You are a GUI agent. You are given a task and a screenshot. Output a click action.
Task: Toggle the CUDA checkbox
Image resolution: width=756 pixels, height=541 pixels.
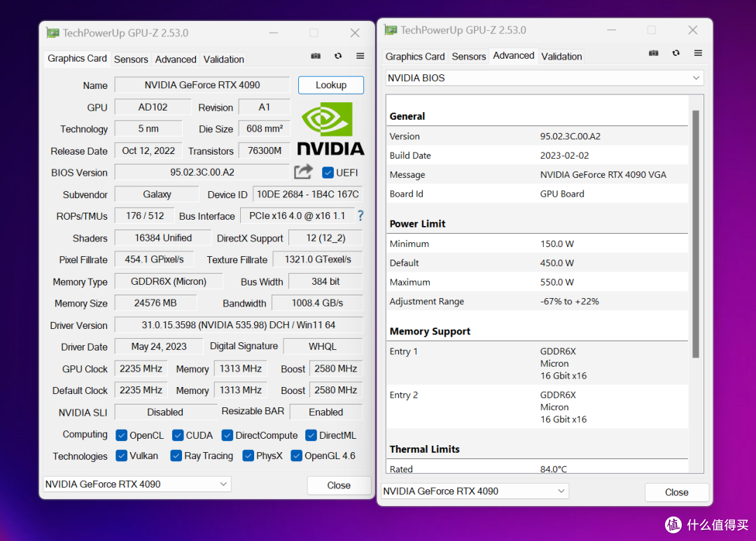[178, 435]
